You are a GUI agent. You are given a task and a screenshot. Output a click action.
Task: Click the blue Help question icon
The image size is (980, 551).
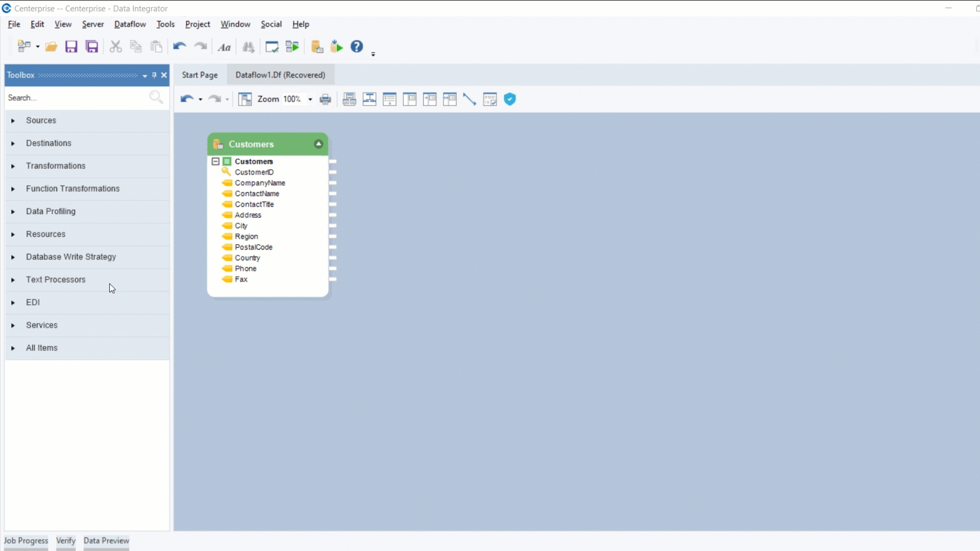click(x=357, y=47)
